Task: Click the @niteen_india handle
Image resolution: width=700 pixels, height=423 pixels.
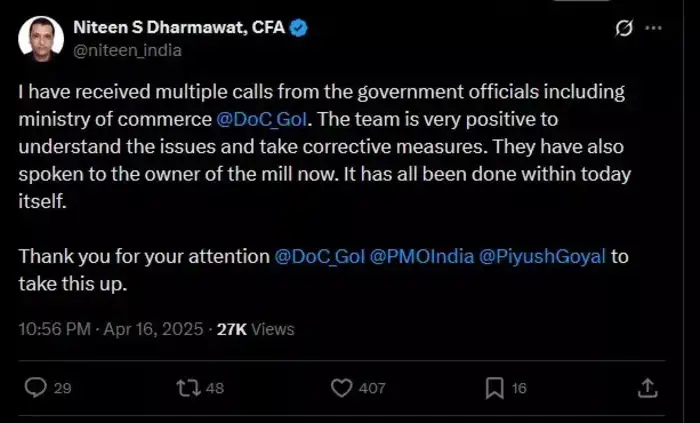Action: point(127,50)
